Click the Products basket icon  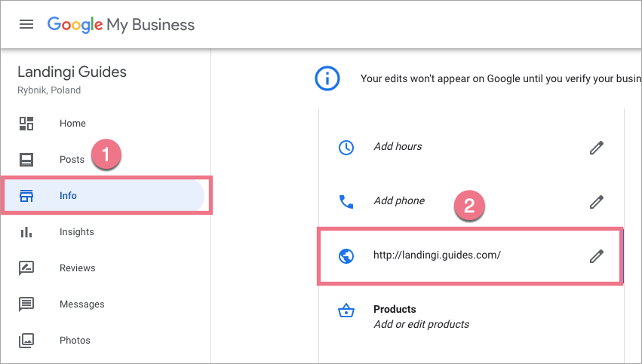point(346,310)
